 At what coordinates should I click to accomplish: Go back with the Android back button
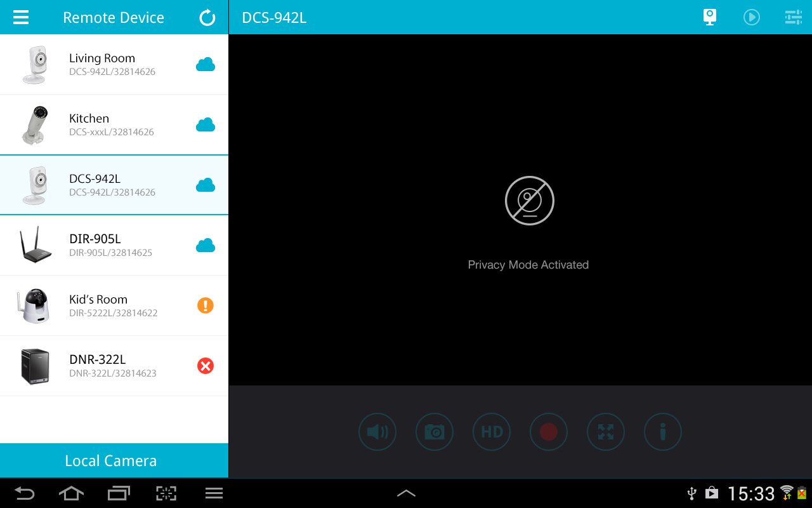click(x=24, y=493)
